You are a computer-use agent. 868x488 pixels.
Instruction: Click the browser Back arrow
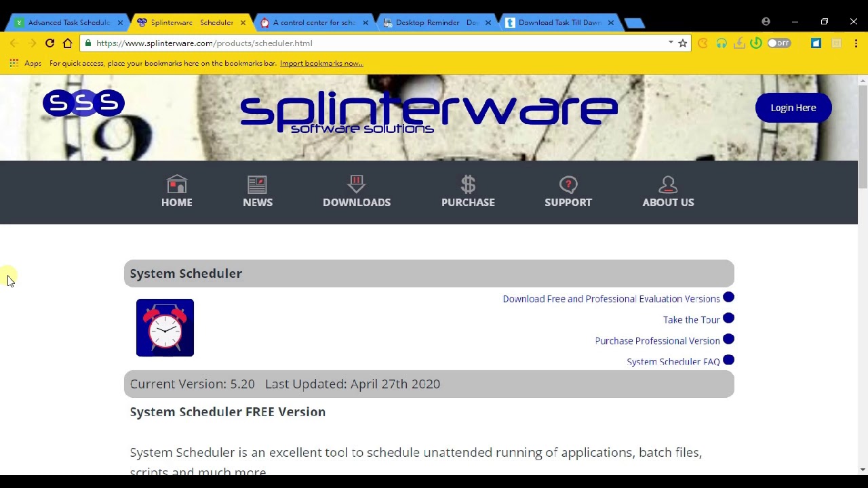coord(14,43)
